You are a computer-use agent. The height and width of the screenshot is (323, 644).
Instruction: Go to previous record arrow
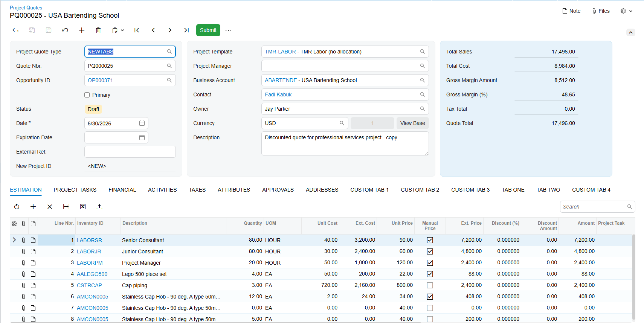point(153,30)
